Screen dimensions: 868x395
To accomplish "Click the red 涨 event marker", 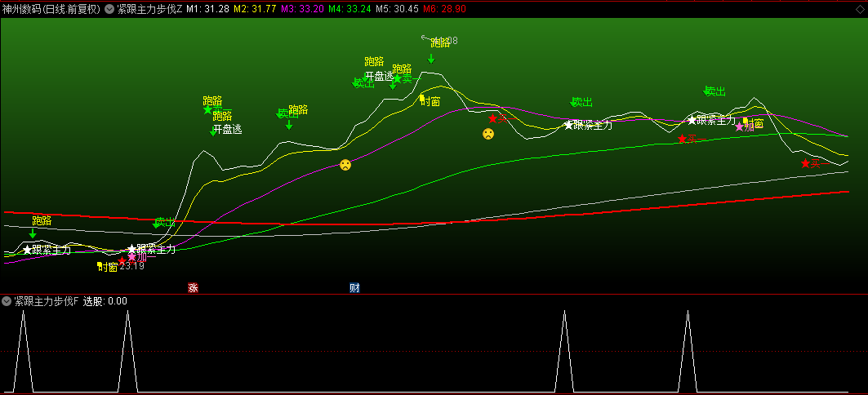I will click(193, 287).
